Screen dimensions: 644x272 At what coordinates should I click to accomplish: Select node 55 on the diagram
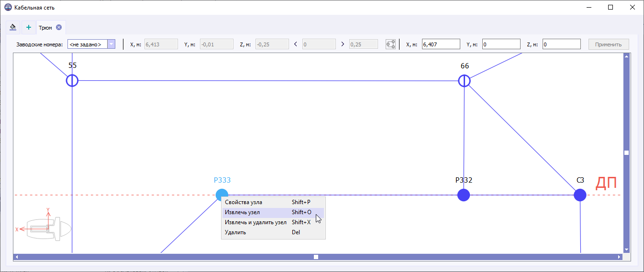72,80
